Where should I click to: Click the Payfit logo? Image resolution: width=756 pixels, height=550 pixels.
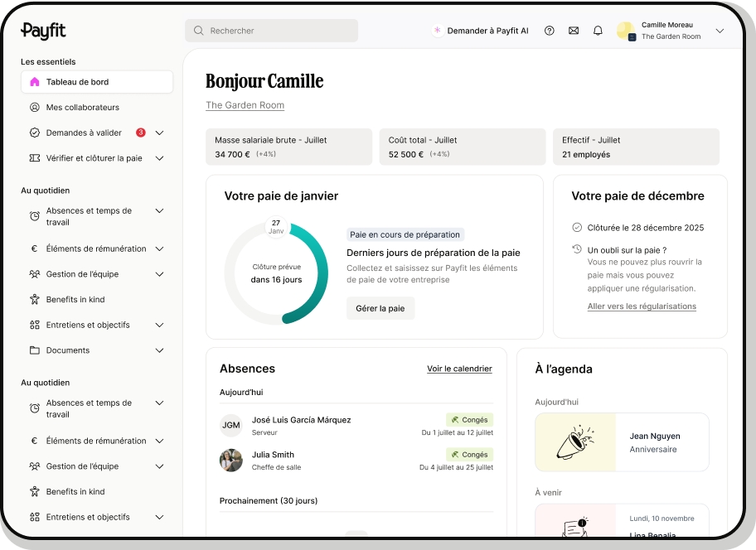point(43,31)
